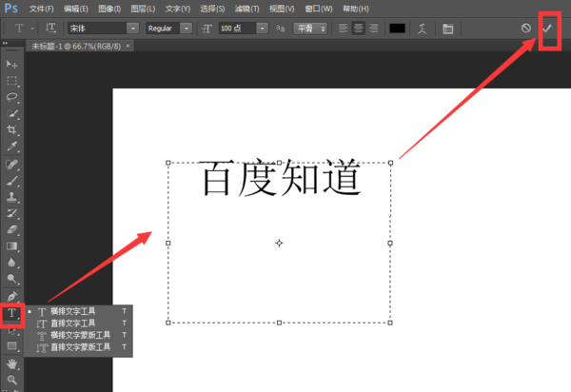Open the 窗口(W) menu

coord(319,9)
